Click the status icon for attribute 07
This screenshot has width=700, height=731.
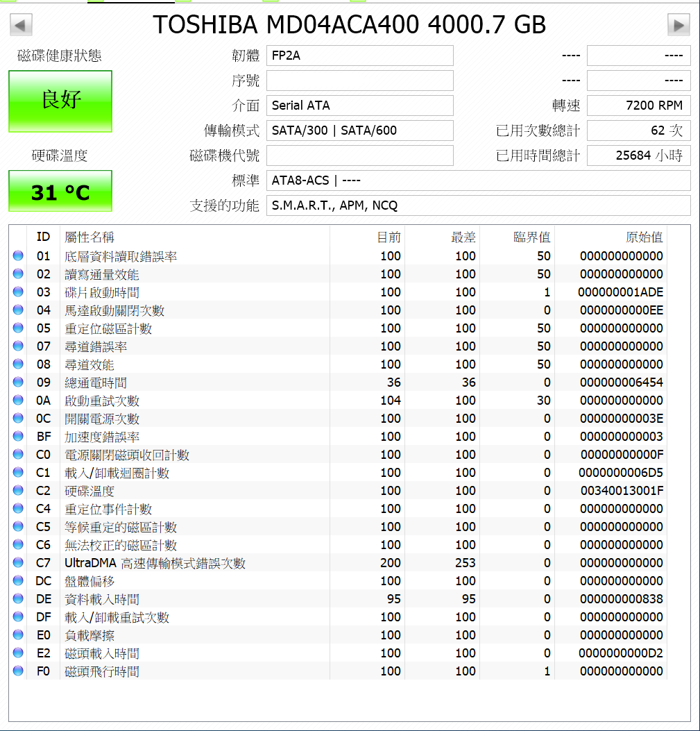(x=18, y=346)
